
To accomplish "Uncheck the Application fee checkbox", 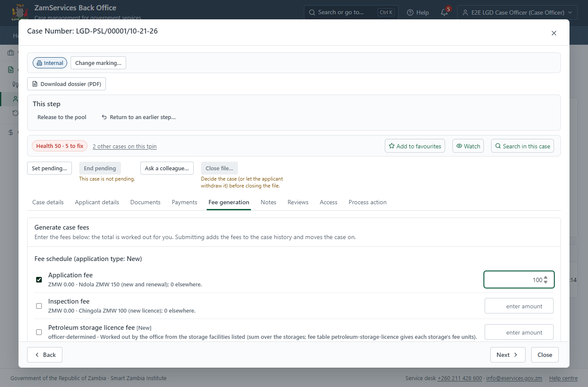I will pos(39,279).
